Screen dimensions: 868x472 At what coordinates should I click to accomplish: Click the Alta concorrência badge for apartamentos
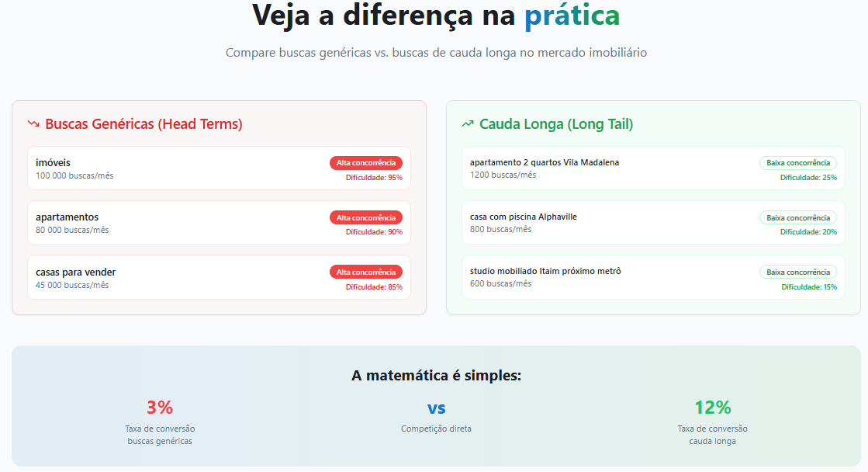(x=366, y=217)
